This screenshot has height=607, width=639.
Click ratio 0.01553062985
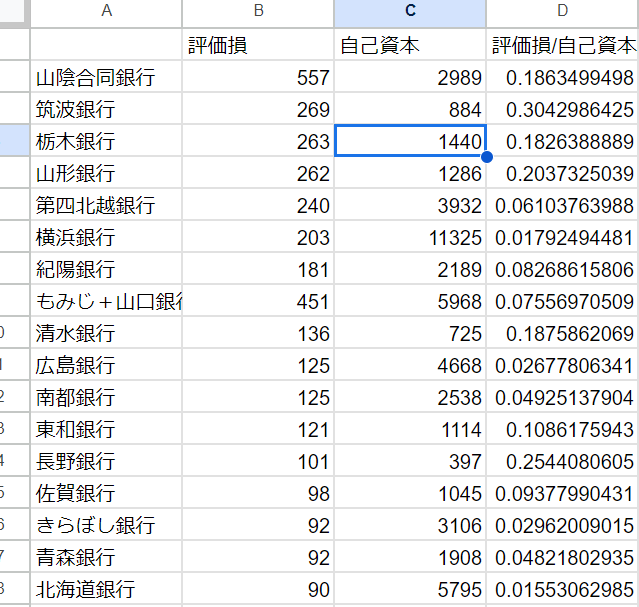click(562, 589)
